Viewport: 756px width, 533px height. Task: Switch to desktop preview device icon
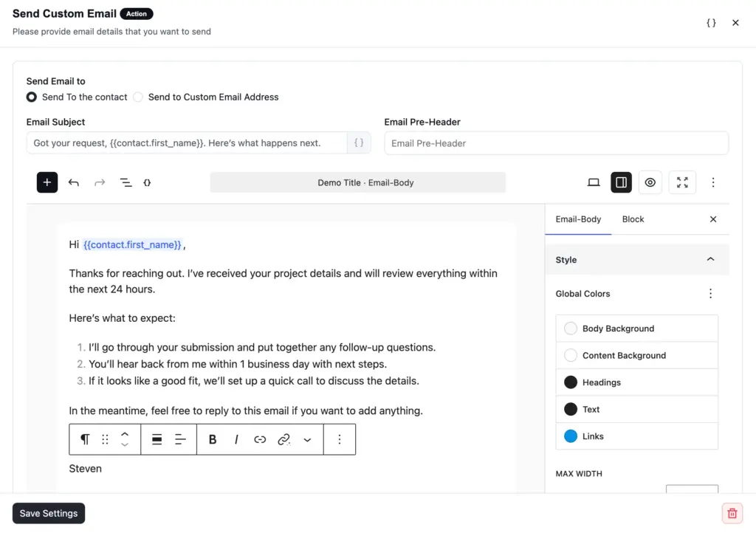pyautogui.click(x=594, y=182)
